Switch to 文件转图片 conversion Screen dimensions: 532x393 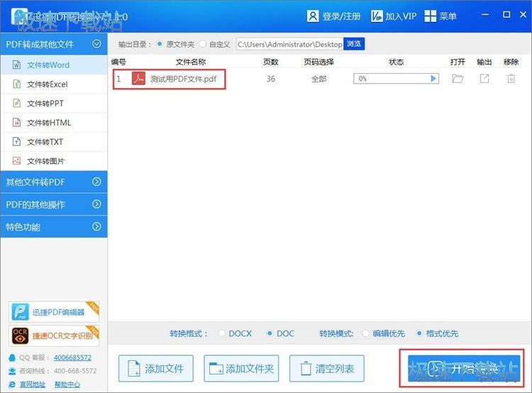point(54,161)
